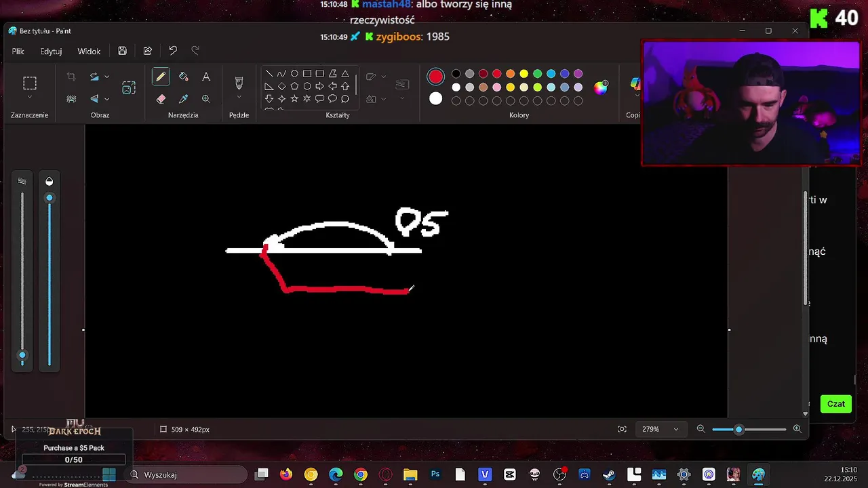Click the Share icon
This screenshot has height=488, width=868.
point(148,51)
